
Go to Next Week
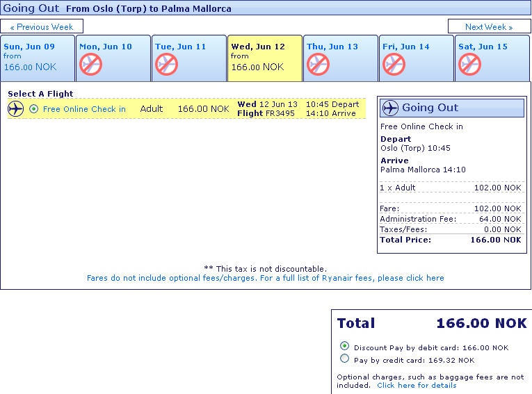pyautogui.click(x=489, y=26)
